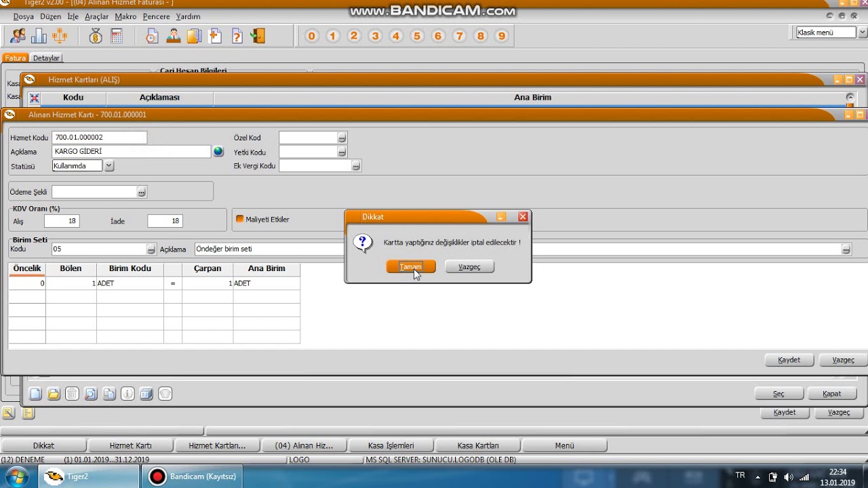Click the stacked windows icon in Hizmet Kartları
The image size is (868, 488).
(146, 394)
